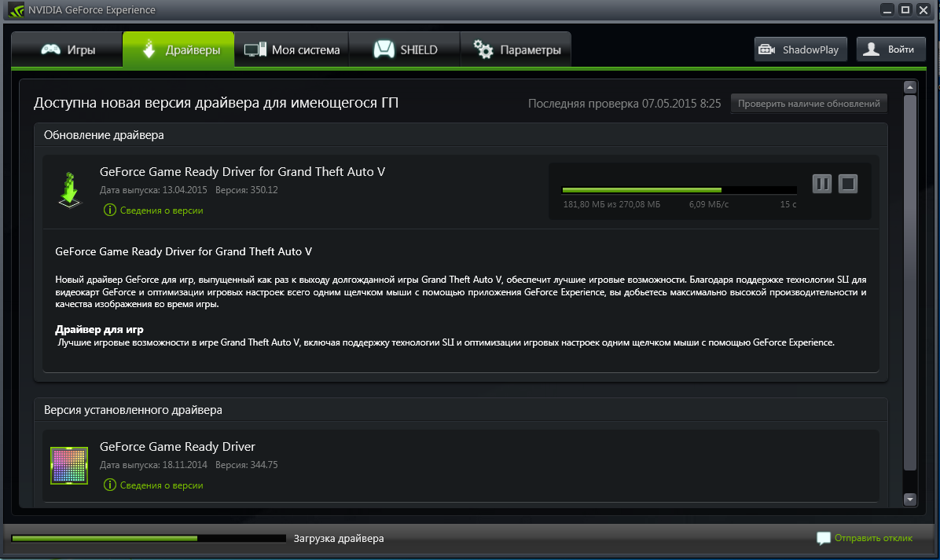Click the Войти login button
Viewport: 940px width, 560px height.
pyautogui.click(x=890, y=49)
